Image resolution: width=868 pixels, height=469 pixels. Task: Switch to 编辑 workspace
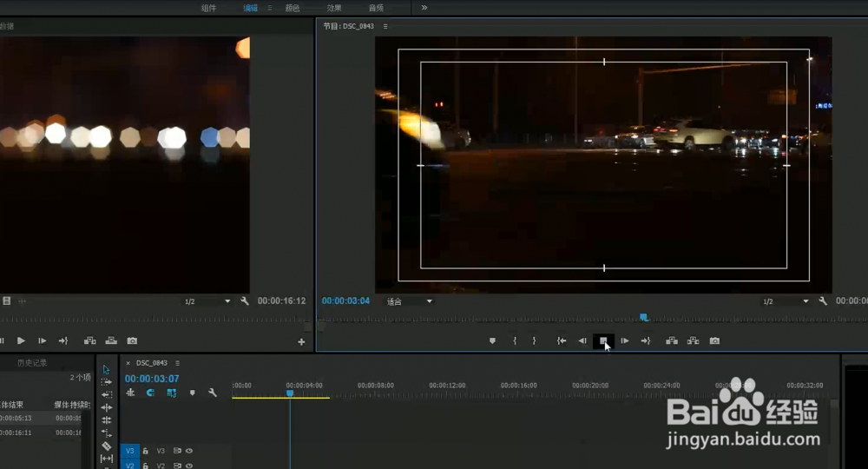250,8
